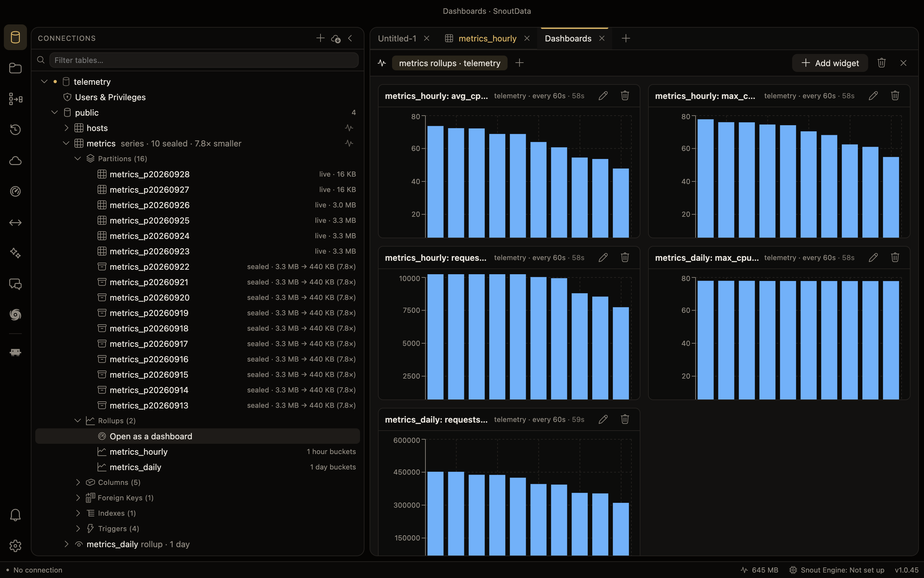The width and height of the screenshot is (924, 578).
Task: Delete the metrics_hourly max_c widget
Action: click(894, 96)
